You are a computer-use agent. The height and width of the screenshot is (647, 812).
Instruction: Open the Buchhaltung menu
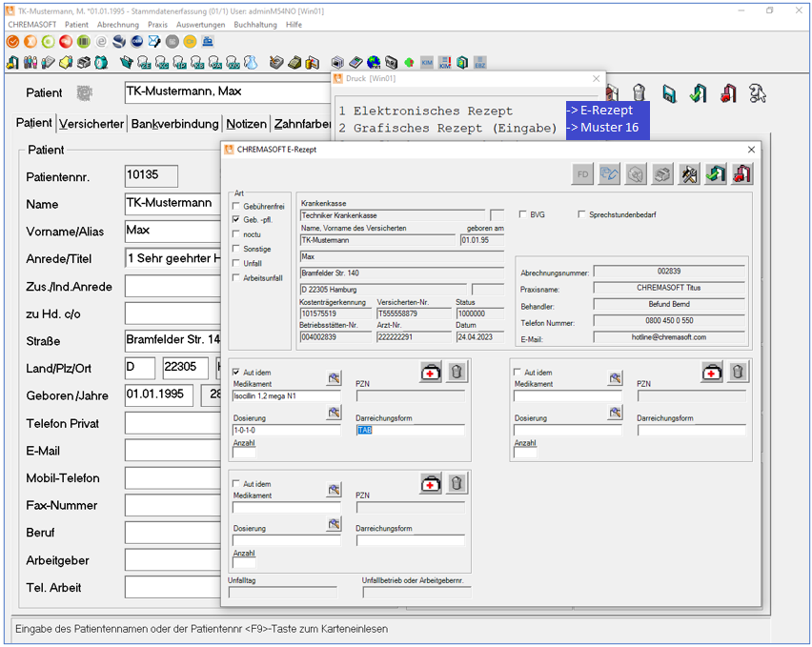(255, 25)
